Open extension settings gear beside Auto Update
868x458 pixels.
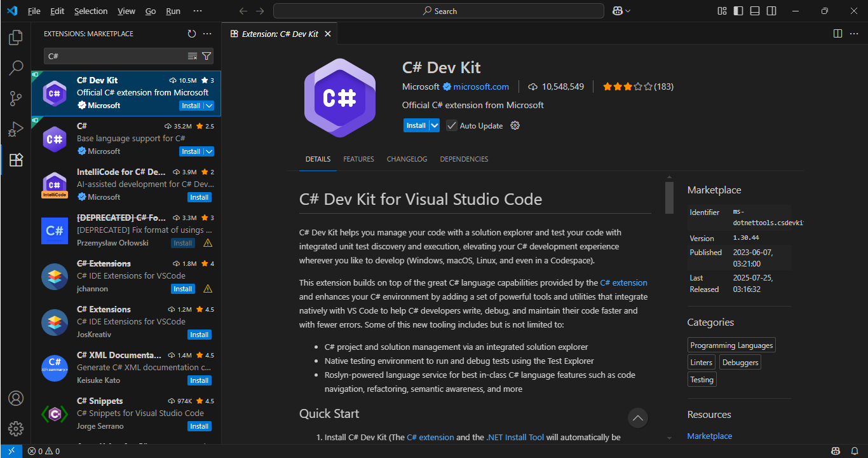(x=515, y=125)
